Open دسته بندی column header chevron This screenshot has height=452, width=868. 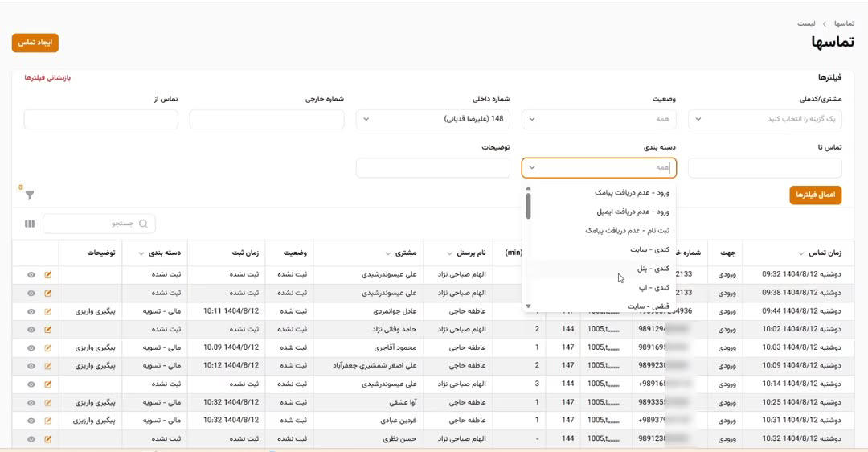pyautogui.click(x=141, y=253)
